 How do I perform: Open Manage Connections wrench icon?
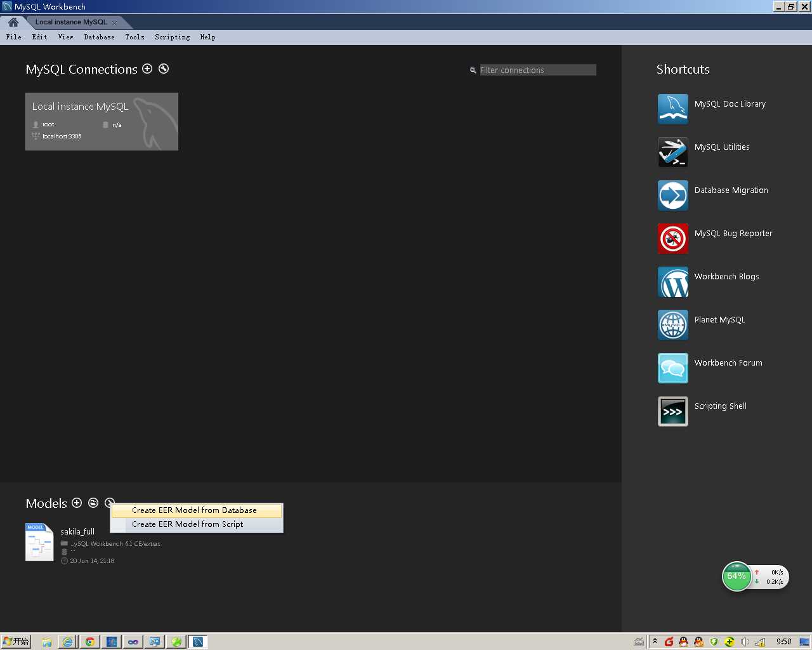click(x=164, y=69)
